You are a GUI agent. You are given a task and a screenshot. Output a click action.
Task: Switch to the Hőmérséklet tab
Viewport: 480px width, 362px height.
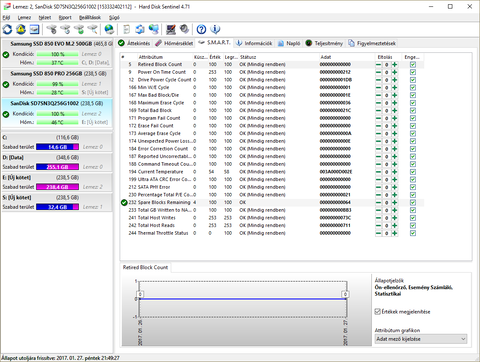click(x=174, y=43)
